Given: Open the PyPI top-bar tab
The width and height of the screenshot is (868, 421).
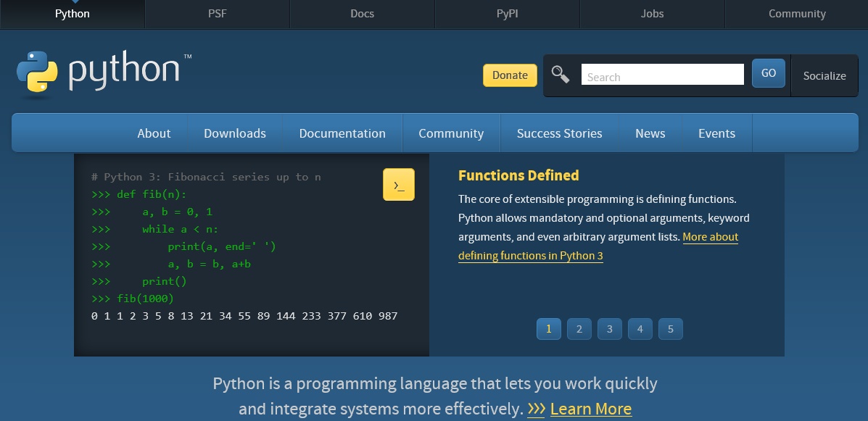Looking at the screenshot, I should (x=508, y=14).
